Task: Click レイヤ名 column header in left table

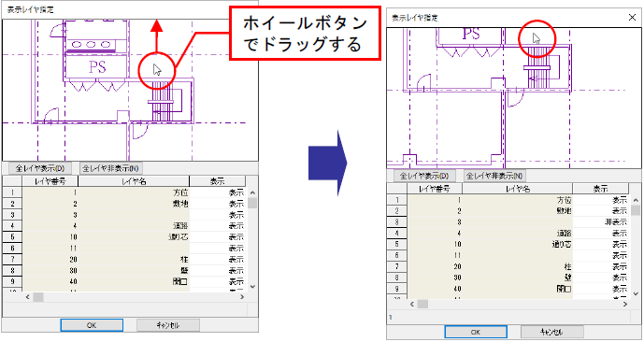Action: pos(134,181)
